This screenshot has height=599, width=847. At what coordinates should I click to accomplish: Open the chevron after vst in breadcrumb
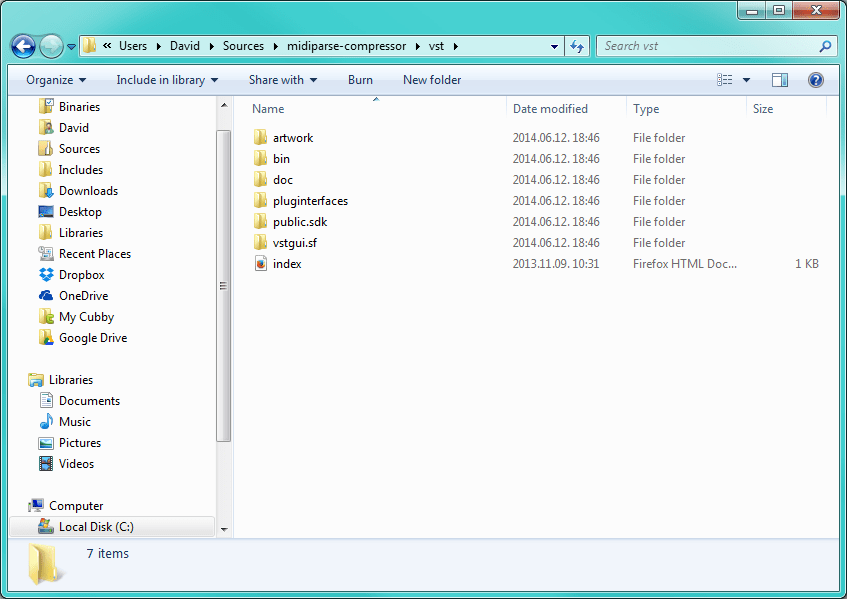457,46
